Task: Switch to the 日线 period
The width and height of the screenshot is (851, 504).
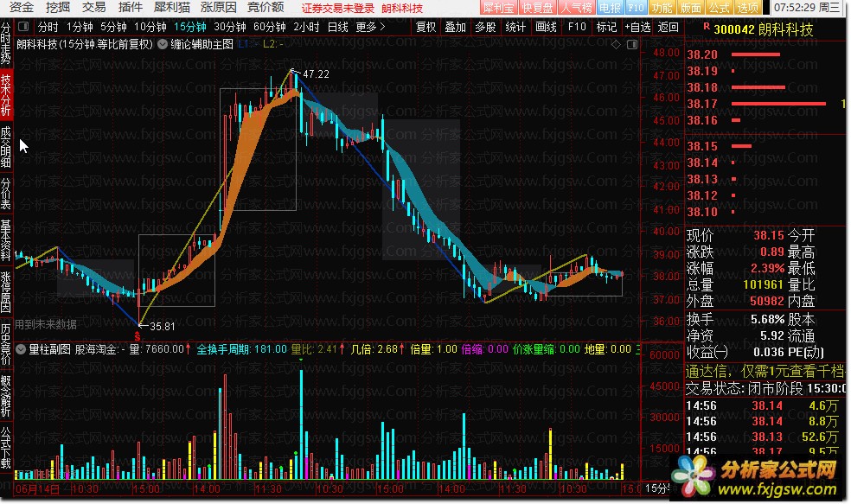Action: 337,27
